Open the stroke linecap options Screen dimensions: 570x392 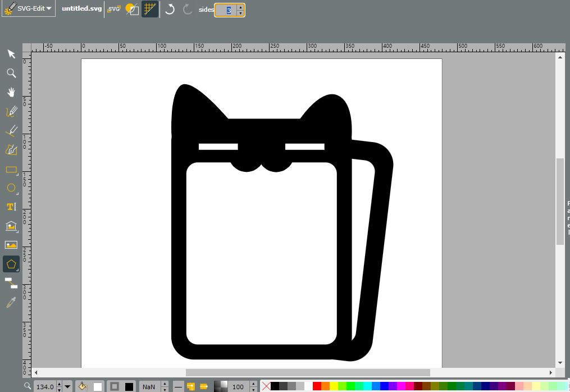tap(204, 386)
